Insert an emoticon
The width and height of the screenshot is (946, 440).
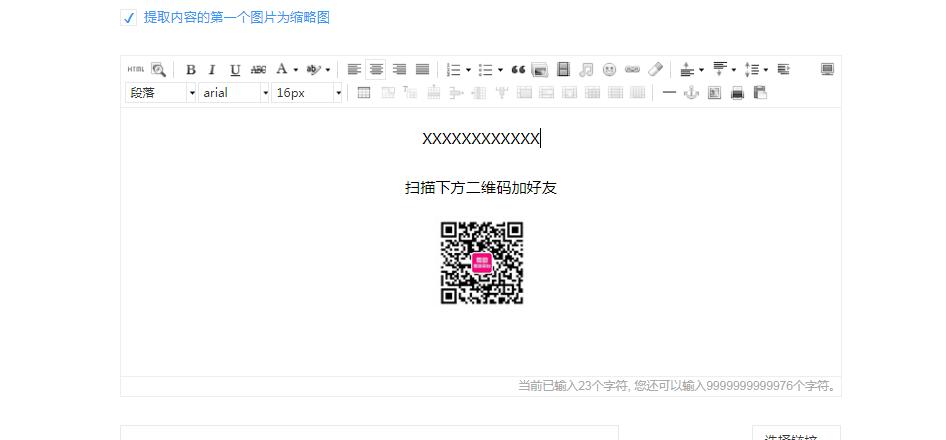[609, 70]
